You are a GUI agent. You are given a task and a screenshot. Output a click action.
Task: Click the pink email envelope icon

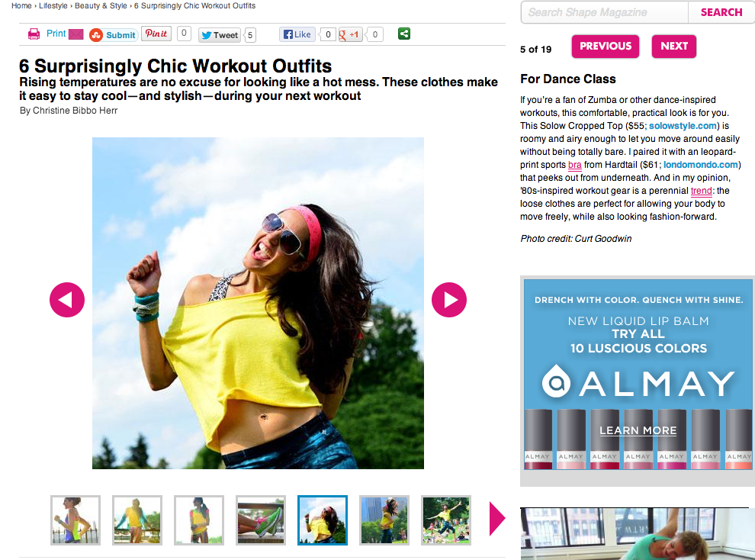[x=75, y=34]
